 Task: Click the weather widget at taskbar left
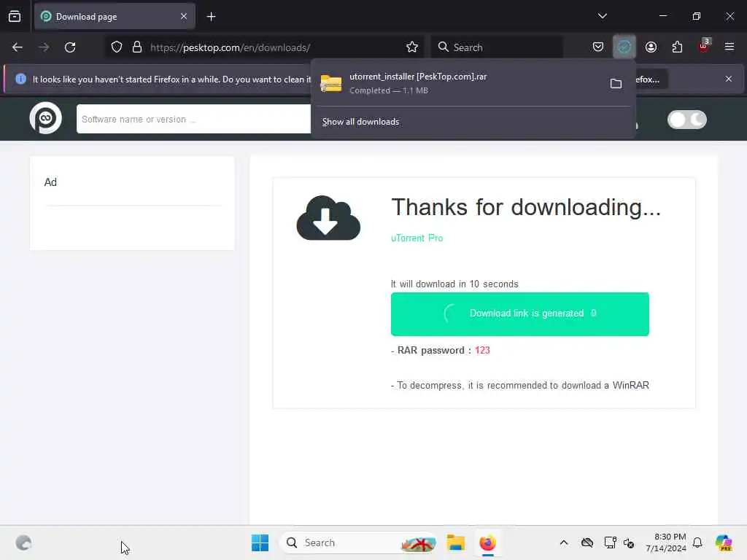(x=23, y=542)
